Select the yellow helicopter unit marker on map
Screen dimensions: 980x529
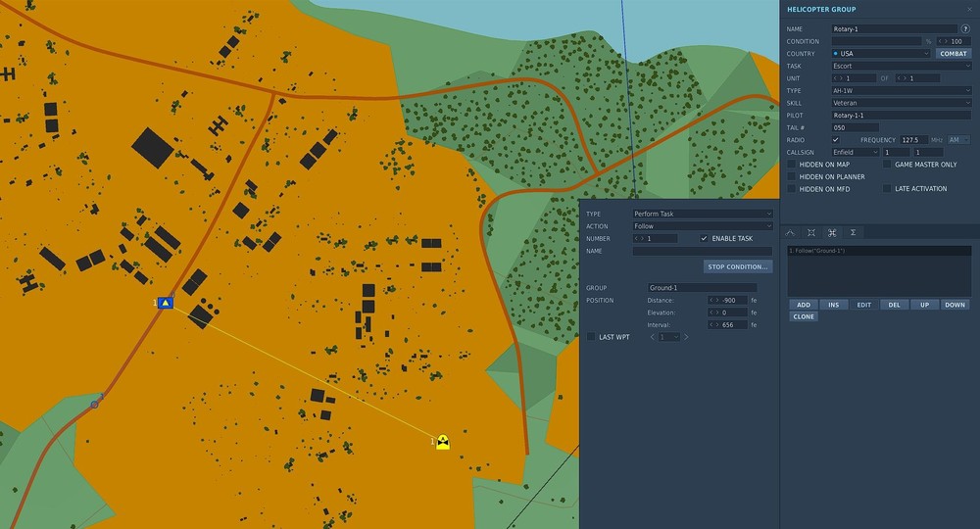443,442
